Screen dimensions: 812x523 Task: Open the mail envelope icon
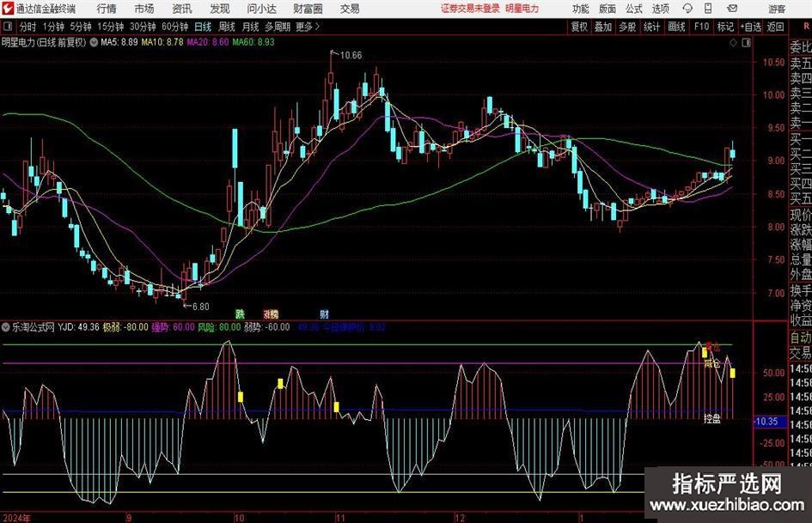(x=732, y=9)
